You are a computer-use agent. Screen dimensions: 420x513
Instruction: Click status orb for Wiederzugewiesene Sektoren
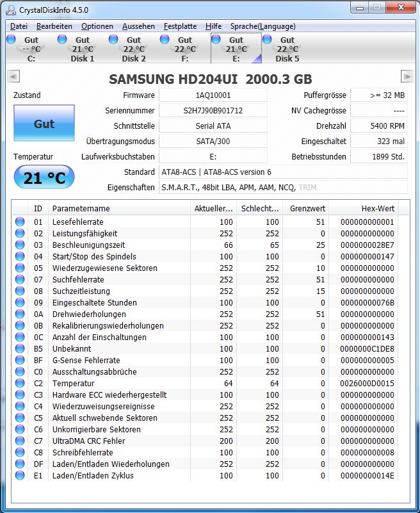20,268
